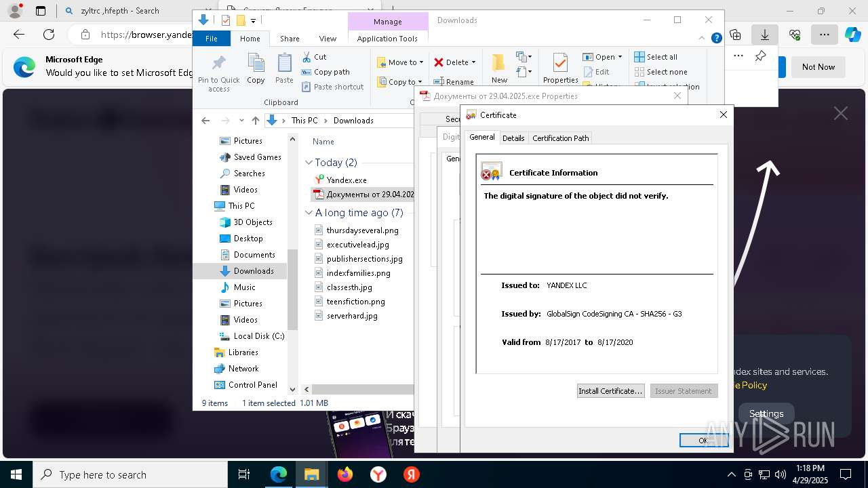The height and width of the screenshot is (488, 868).
Task: Select the Yandex.exe file
Action: click(347, 180)
